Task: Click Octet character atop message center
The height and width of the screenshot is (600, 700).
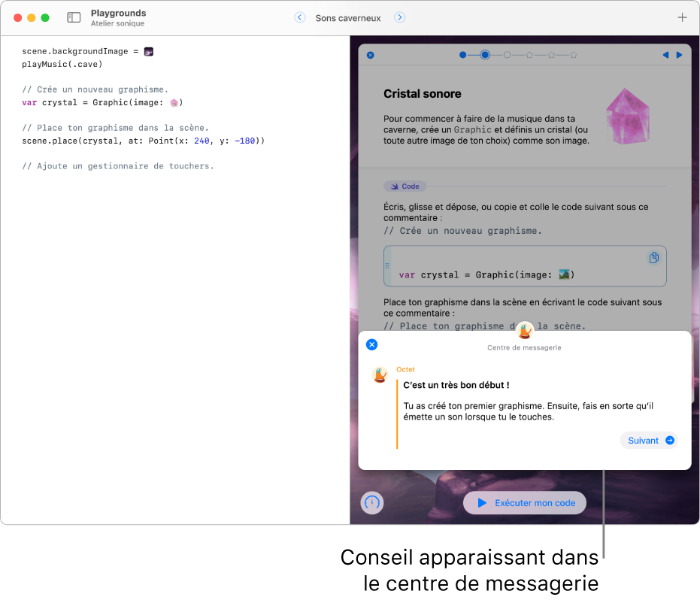Action: coord(525,330)
